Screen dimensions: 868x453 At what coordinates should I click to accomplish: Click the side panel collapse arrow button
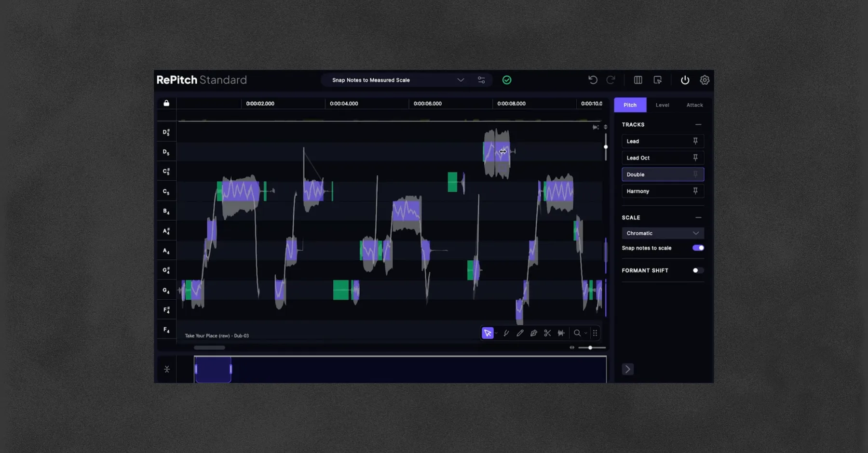pyautogui.click(x=627, y=369)
